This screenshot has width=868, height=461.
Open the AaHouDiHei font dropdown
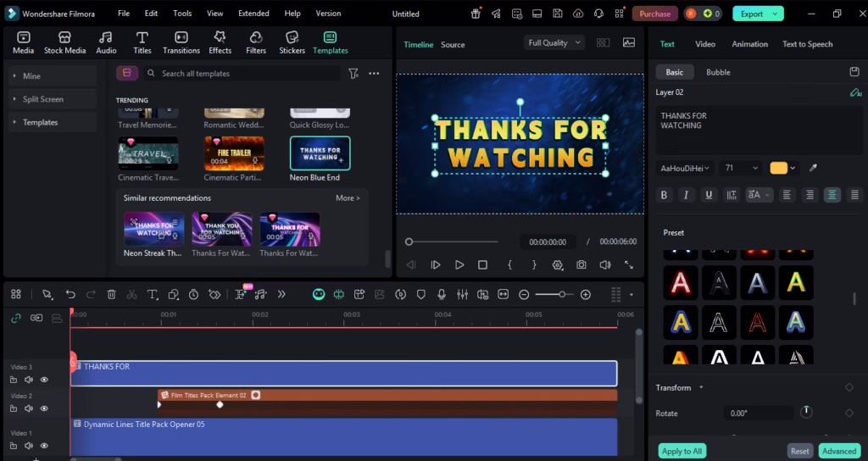click(685, 168)
